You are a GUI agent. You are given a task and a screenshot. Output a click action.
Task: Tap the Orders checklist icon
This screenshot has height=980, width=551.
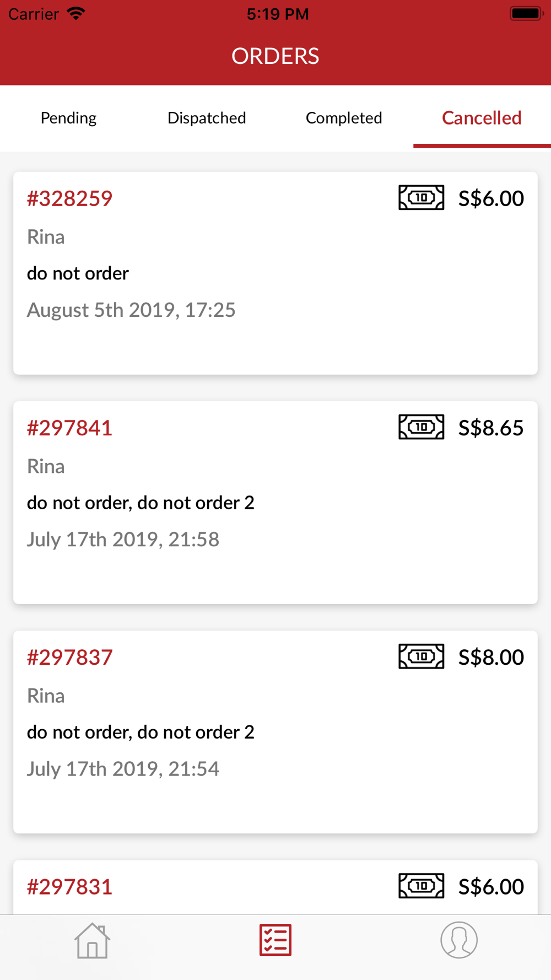coord(275,940)
